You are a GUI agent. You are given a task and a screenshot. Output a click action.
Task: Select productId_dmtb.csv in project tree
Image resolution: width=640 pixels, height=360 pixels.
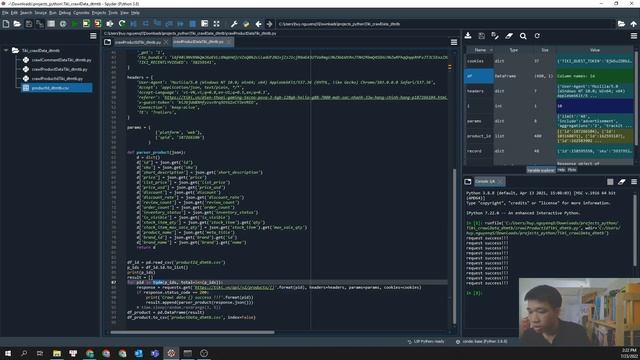57,88
